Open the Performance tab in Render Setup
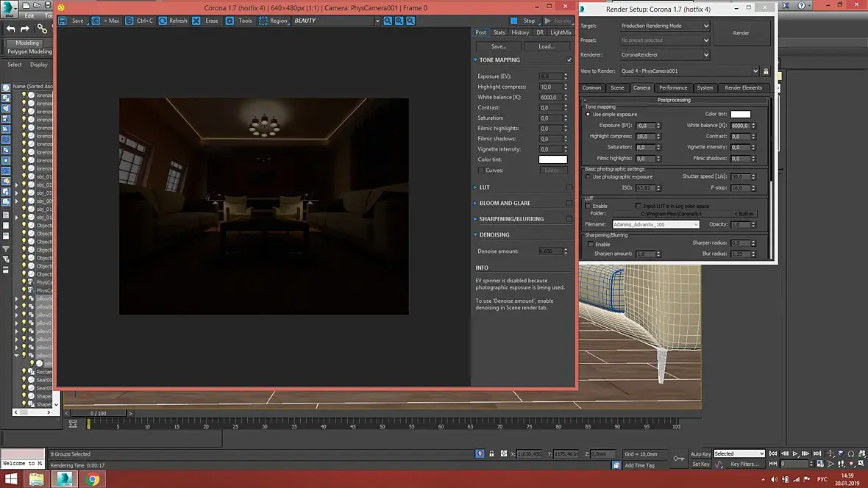Viewport: 868px width, 488px height. (672, 87)
